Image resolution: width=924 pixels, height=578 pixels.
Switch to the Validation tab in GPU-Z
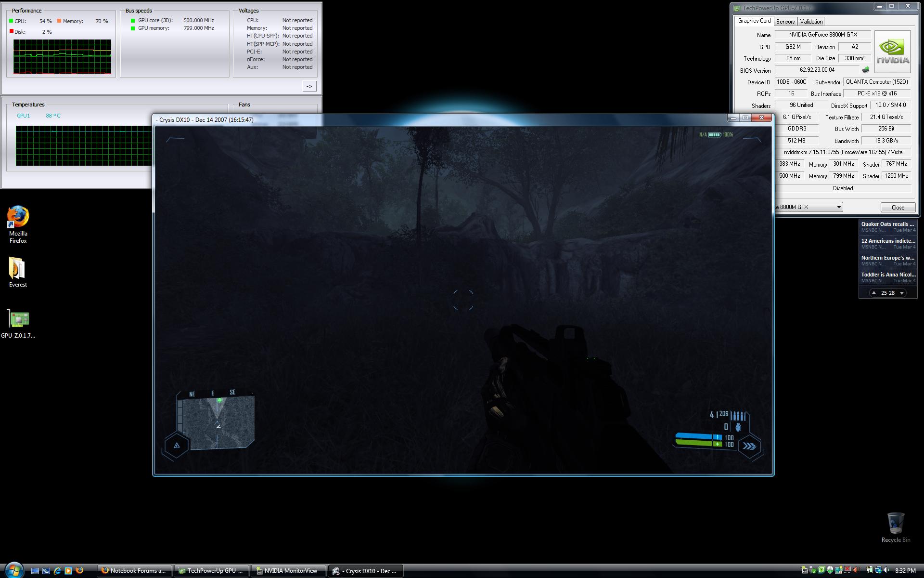[x=811, y=22]
